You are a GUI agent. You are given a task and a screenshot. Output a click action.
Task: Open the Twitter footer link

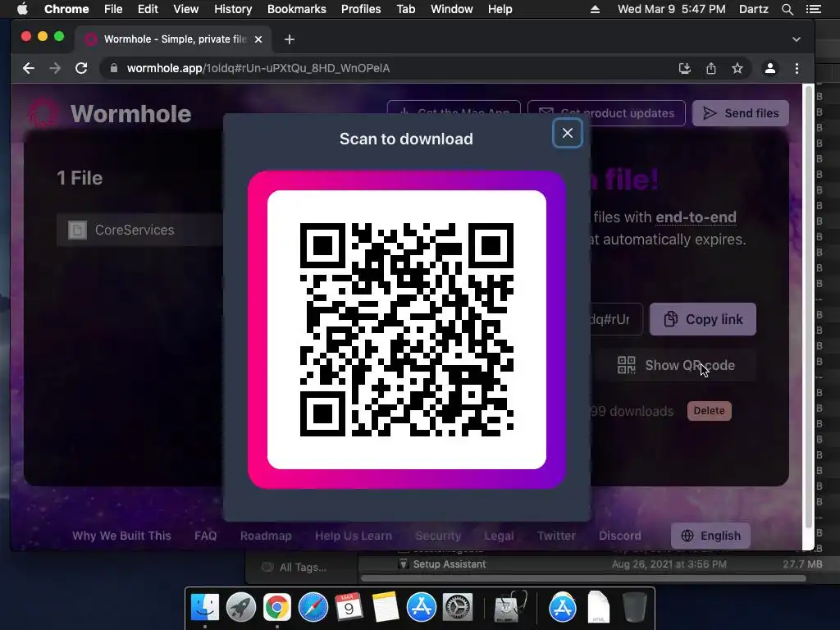click(557, 536)
